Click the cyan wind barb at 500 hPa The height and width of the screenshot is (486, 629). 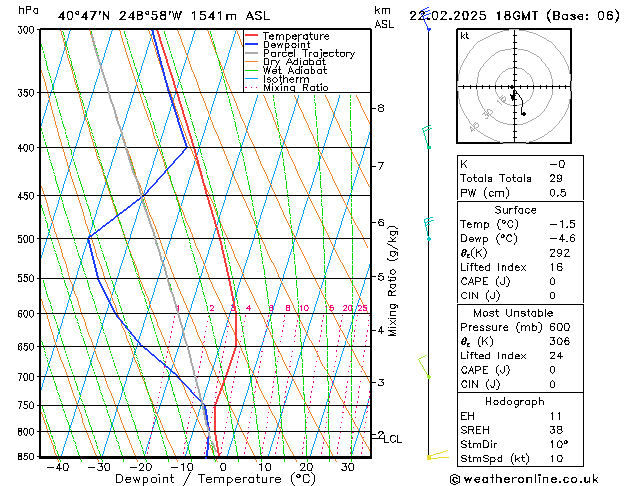pyautogui.click(x=428, y=229)
